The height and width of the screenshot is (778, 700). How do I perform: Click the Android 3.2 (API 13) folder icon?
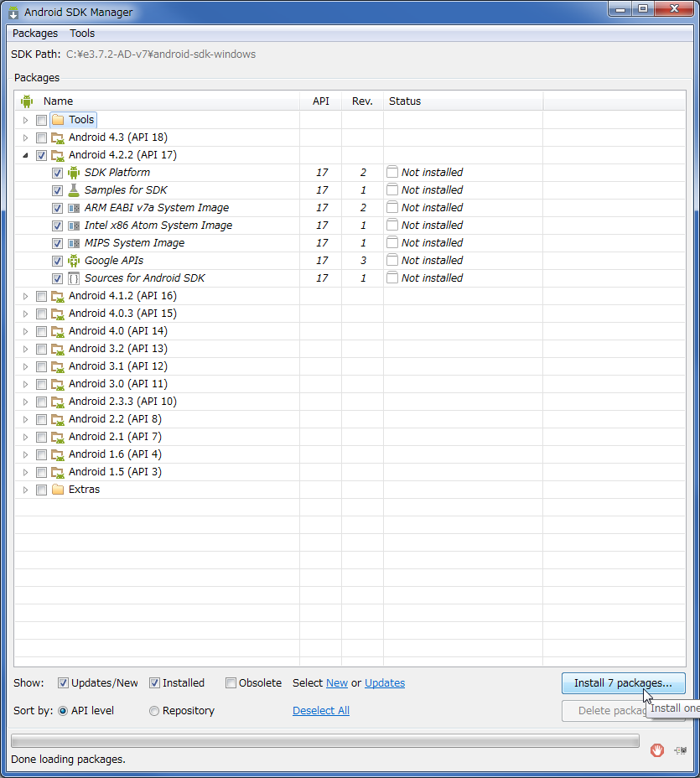(58, 350)
